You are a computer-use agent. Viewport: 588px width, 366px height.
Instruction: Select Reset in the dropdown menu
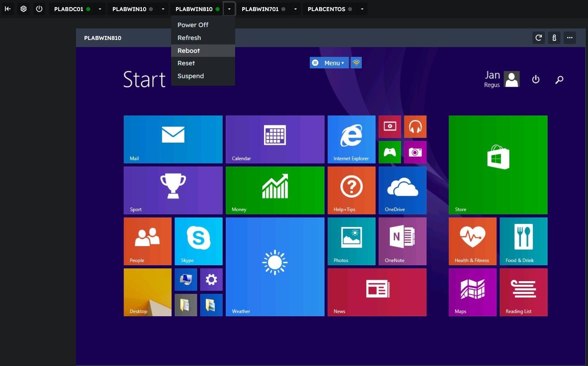tap(203, 63)
